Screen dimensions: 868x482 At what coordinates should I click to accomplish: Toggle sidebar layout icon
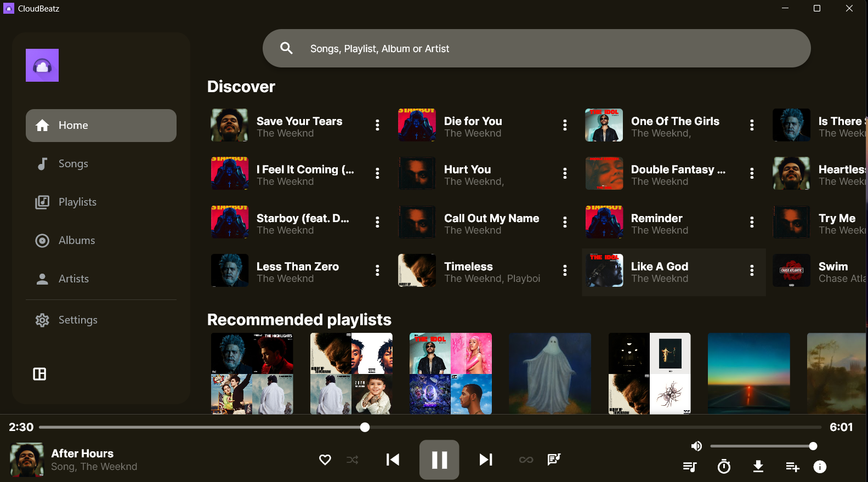[x=39, y=374]
